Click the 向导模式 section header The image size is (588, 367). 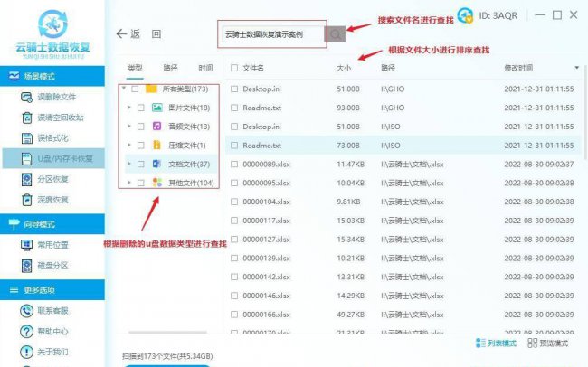[52, 224]
